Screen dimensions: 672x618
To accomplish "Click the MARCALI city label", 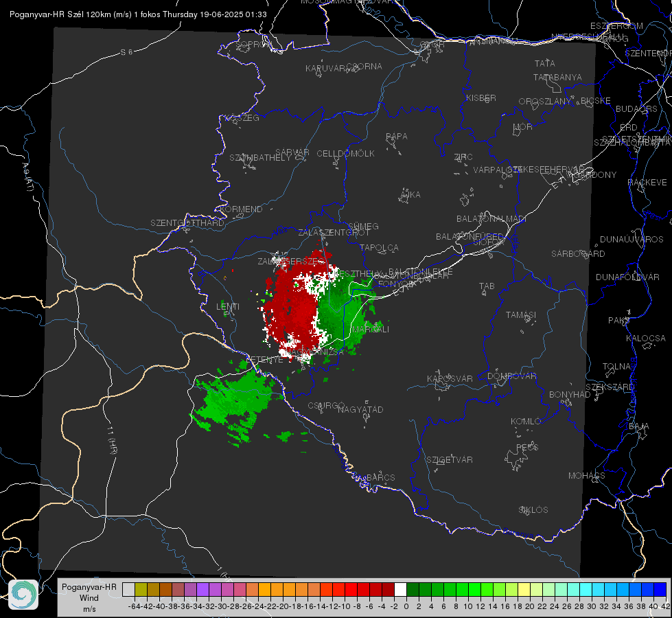I will [370, 330].
